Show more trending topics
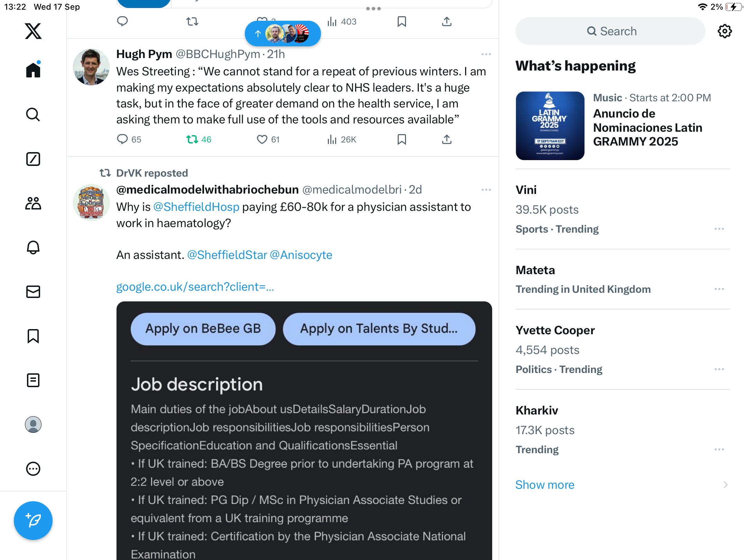Image resolution: width=747 pixels, height=560 pixels. 545,485
